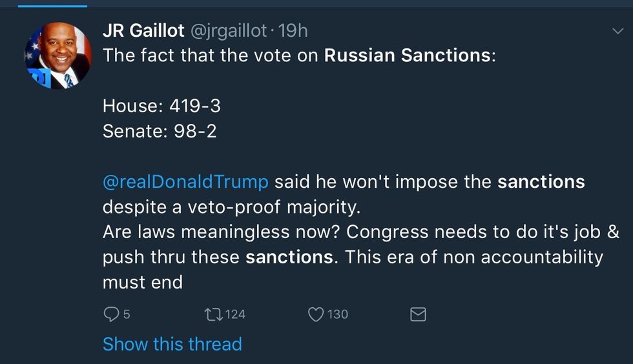Expand Show this thread
This screenshot has height=364, width=633.
pyautogui.click(x=172, y=344)
